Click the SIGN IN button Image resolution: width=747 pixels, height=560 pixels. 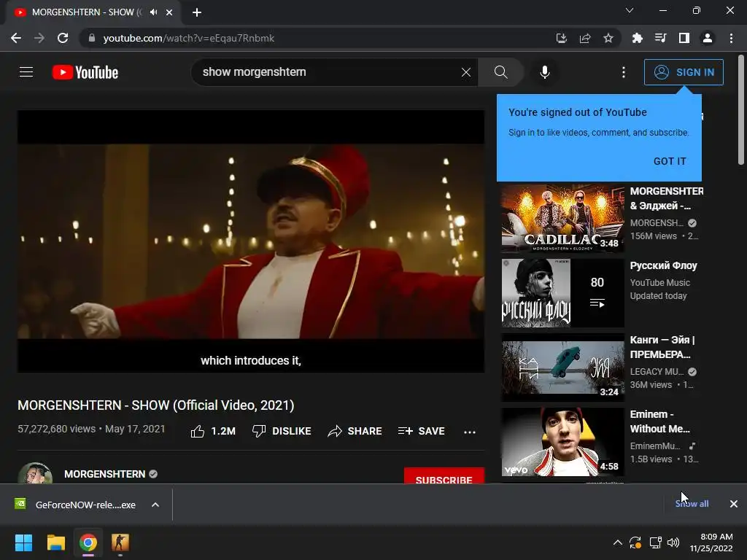pos(684,72)
